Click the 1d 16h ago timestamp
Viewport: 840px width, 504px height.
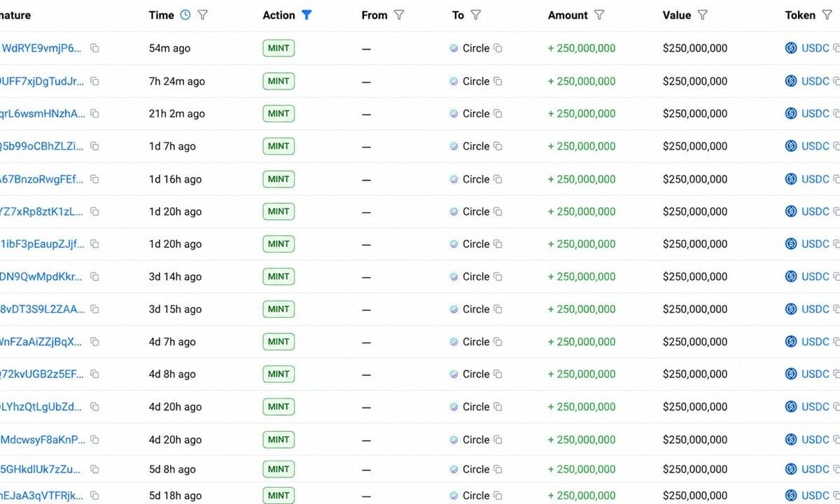(176, 179)
